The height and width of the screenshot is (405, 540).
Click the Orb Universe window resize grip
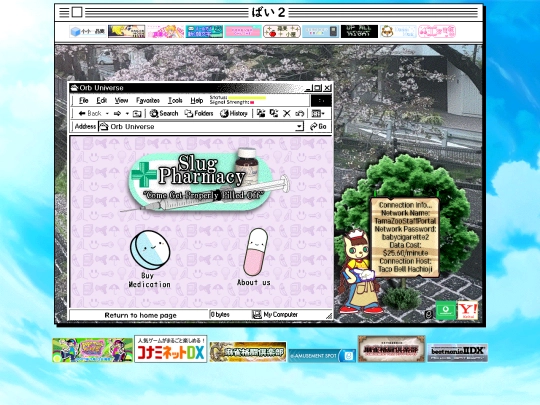coord(329,316)
